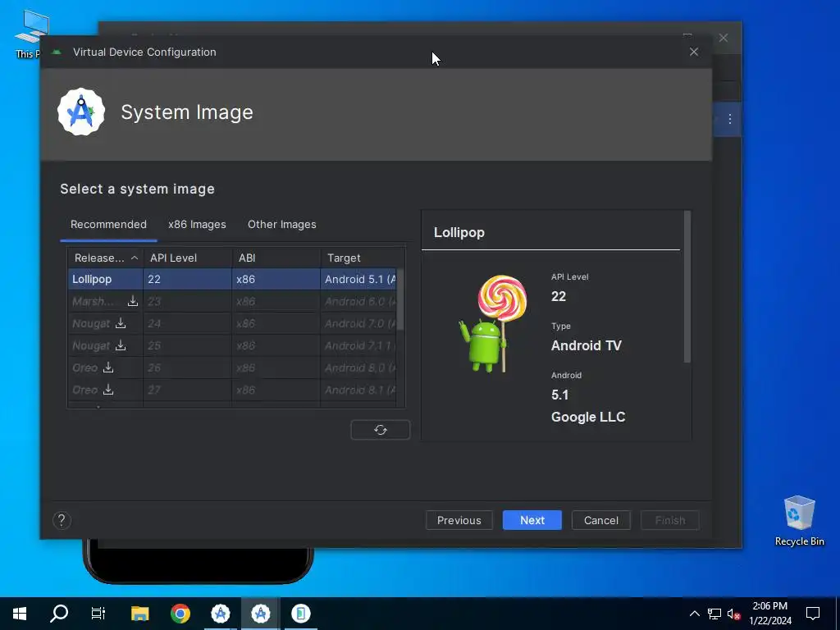Select the Recycle Bin desktop icon

(x=799, y=521)
